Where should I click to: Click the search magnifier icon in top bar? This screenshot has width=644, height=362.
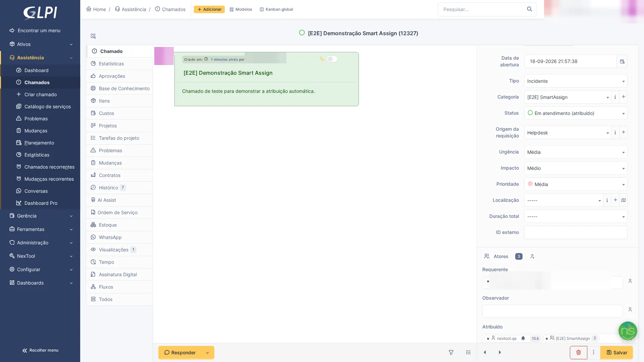pyautogui.click(x=529, y=9)
